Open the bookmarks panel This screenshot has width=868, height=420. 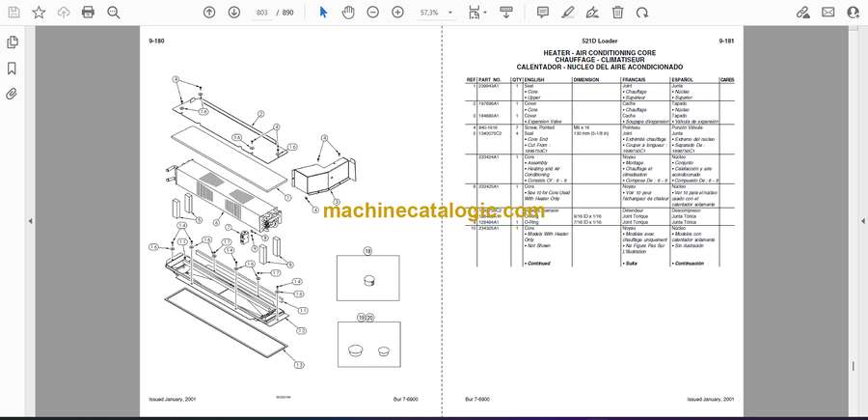click(x=12, y=69)
